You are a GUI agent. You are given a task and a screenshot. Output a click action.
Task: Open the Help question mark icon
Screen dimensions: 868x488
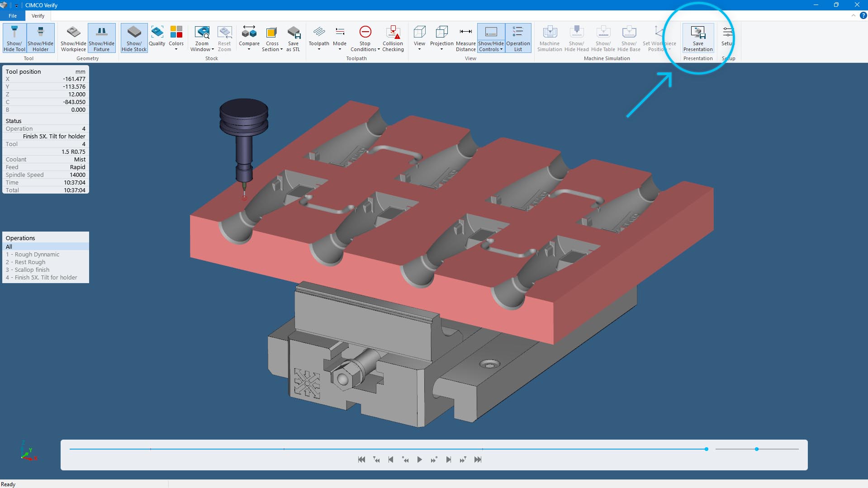pos(863,15)
